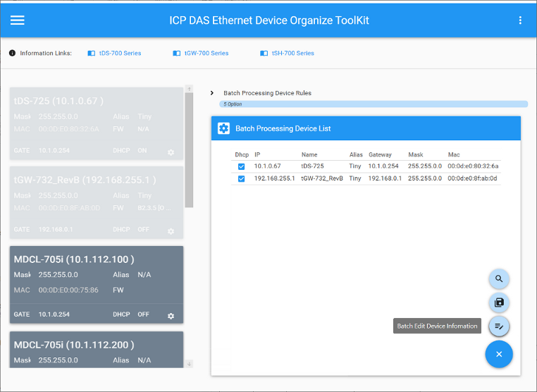Select the MDCL-705i (10.1.112.200) card title
Viewport: 537px width, 392px height.
pyautogui.click(x=74, y=345)
